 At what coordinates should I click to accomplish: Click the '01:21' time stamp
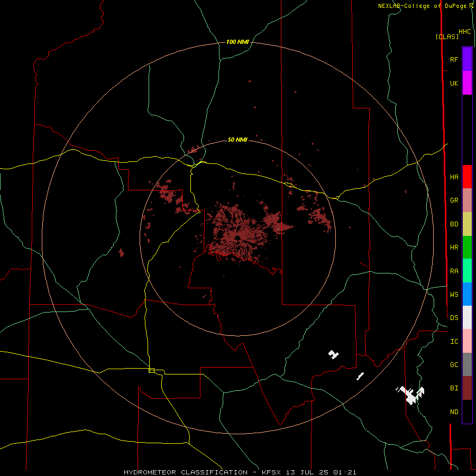(x=344, y=472)
